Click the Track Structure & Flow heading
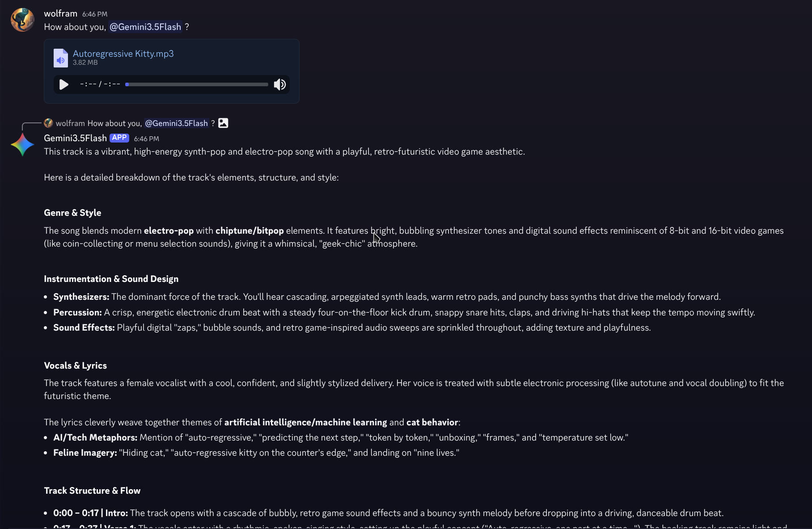This screenshot has height=529, width=812. [x=92, y=491]
